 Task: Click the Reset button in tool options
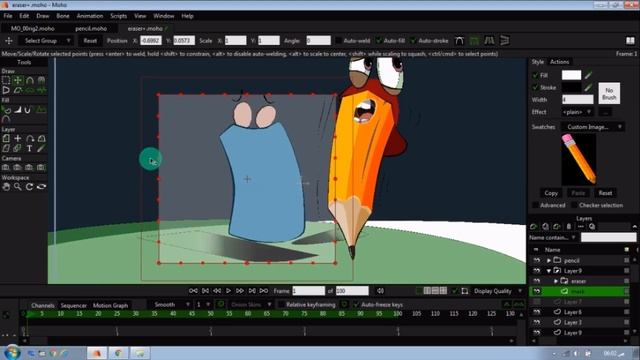90,41
